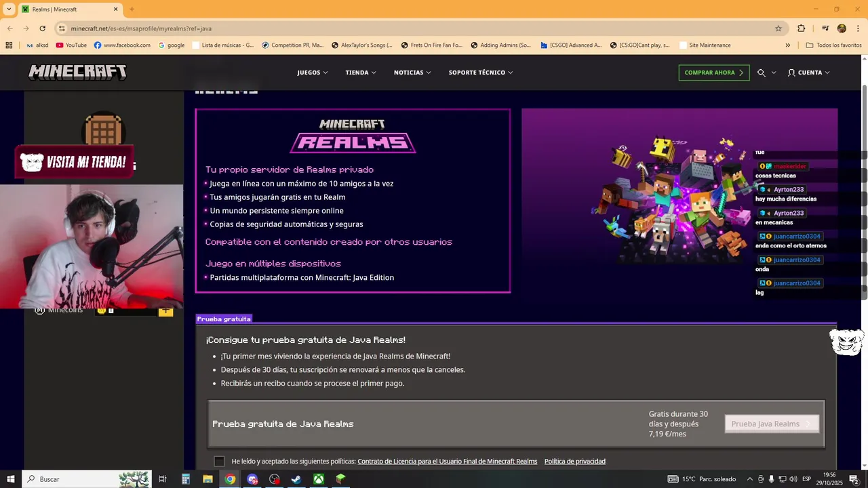Click the Minecraft logo in the site header

pyautogui.click(x=77, y=73)
